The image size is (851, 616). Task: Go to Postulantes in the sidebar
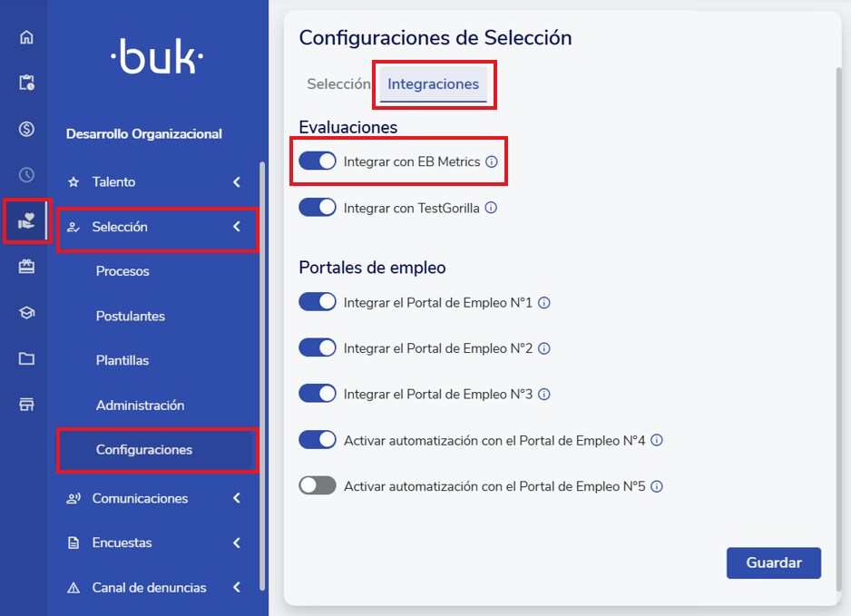[131, 316]
